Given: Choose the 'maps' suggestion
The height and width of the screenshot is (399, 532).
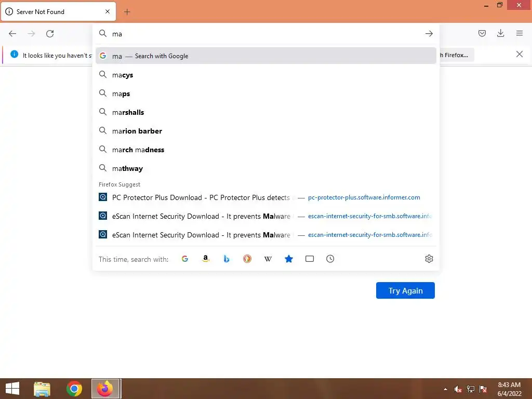Looking at the screenshot, I should 266,94.
